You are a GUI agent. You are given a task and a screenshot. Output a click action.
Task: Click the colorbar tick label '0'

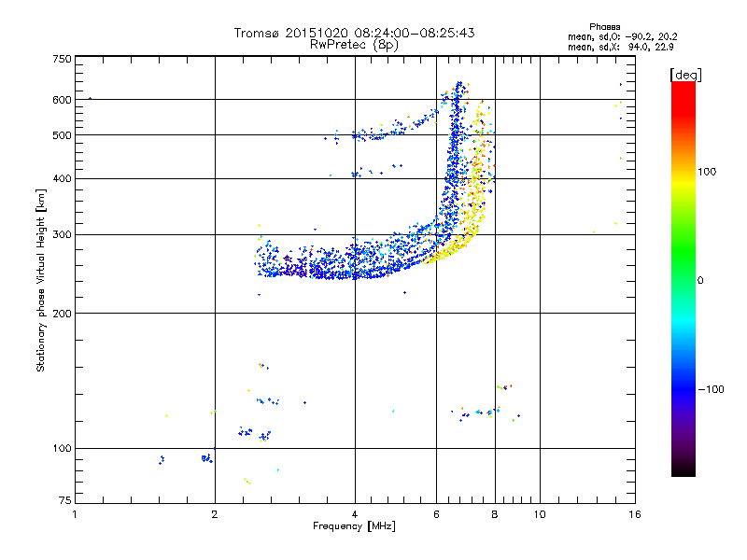(700, 281)
